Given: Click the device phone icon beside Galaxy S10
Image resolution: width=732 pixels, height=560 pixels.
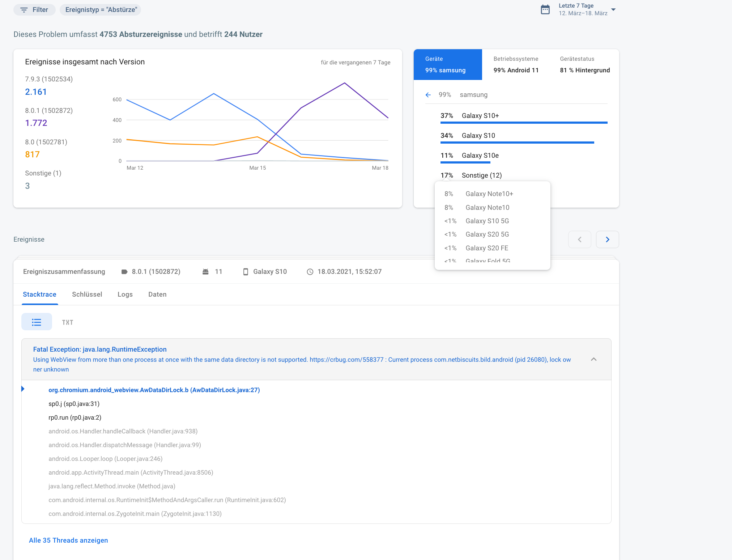Looking at the screenshot, I should 246,272.
